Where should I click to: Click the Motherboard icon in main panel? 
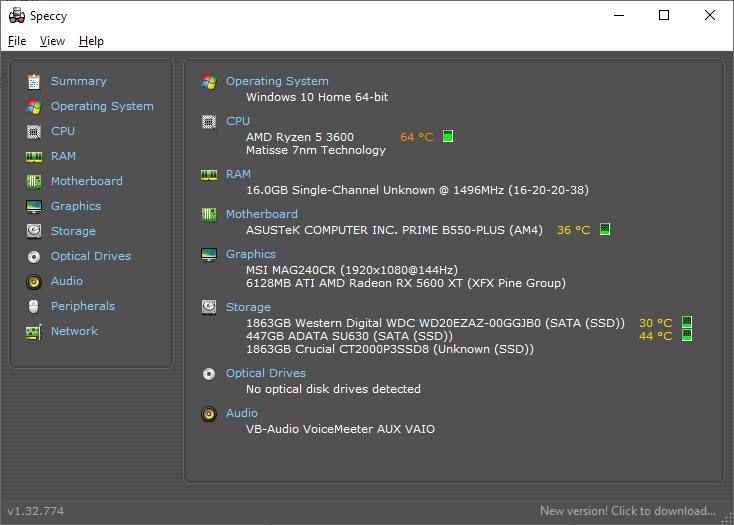pos(209,215)
